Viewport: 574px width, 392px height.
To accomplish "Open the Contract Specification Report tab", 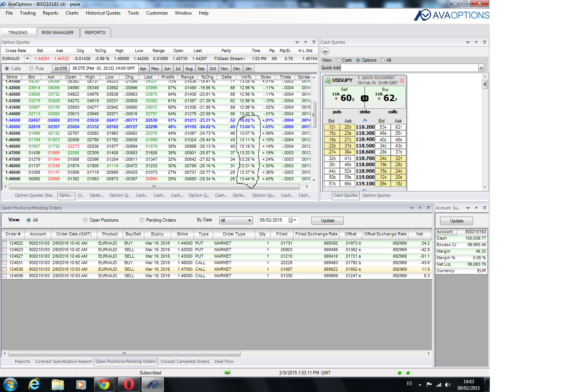I will [x=64, y=361].
